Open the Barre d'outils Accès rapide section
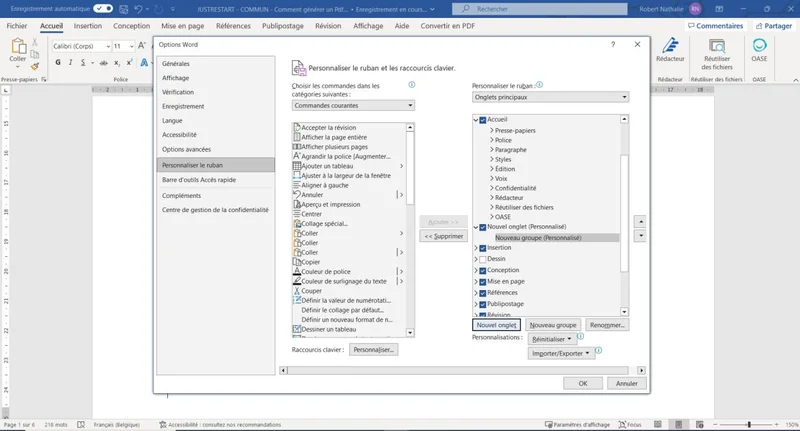Screen dimensions: 800x431 (197, 179)
